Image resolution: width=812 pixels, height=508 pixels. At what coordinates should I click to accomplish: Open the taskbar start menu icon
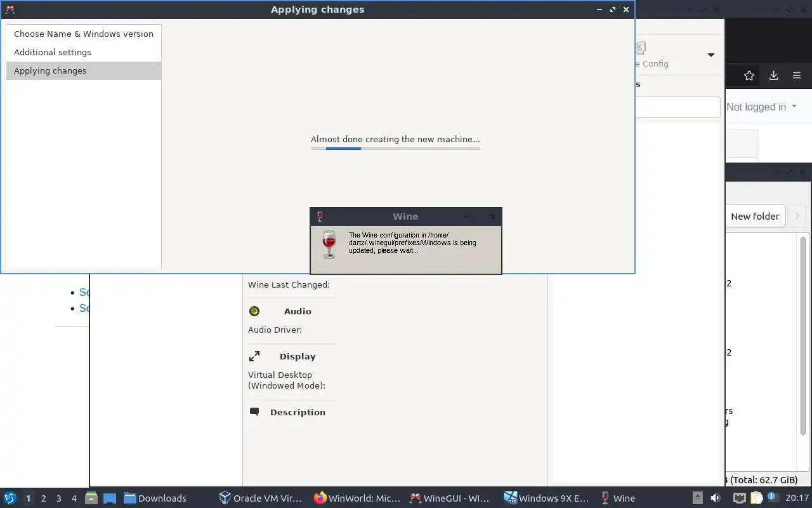[x=10, y=498]
